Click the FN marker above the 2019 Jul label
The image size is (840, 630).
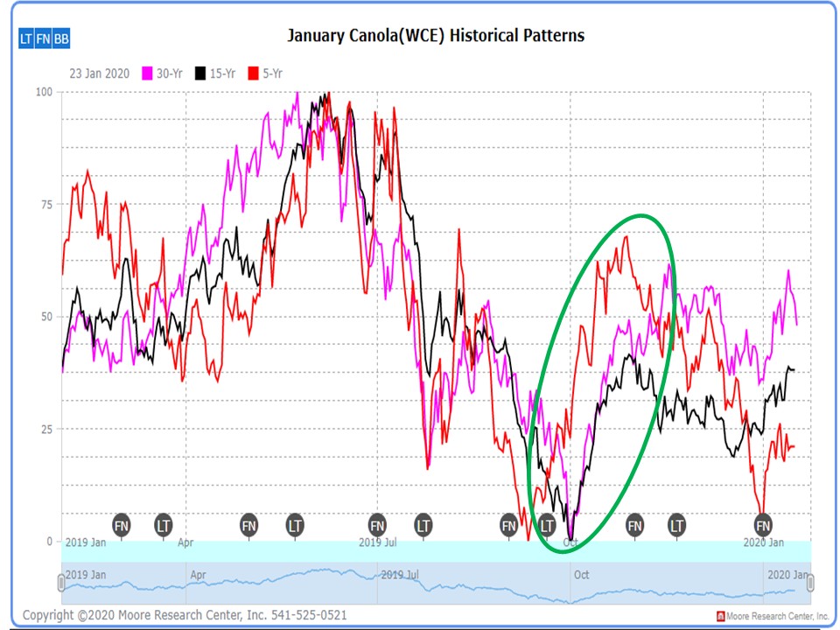point(377,525)
